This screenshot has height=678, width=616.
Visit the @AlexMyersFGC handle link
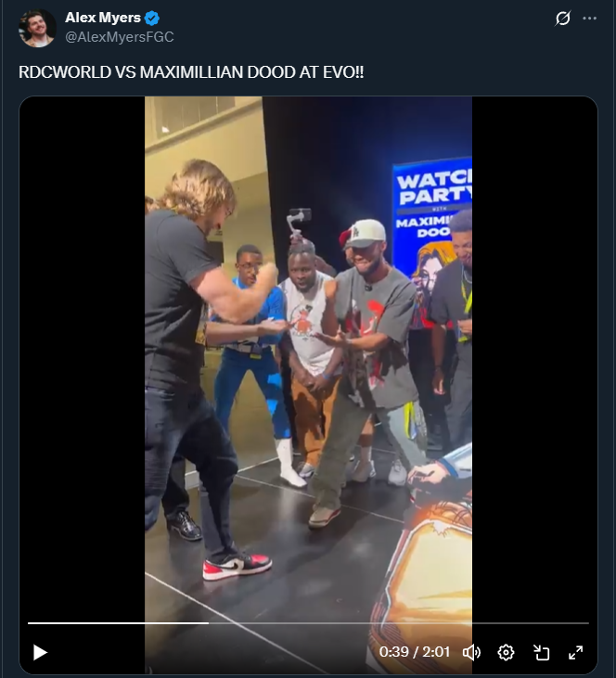[120, 37]
